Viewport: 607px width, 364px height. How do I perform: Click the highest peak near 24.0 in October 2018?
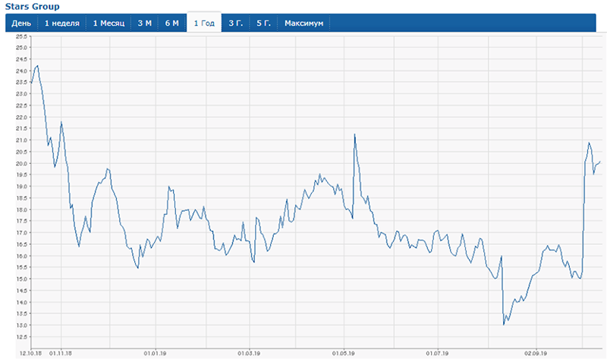(x=37, y=66)
